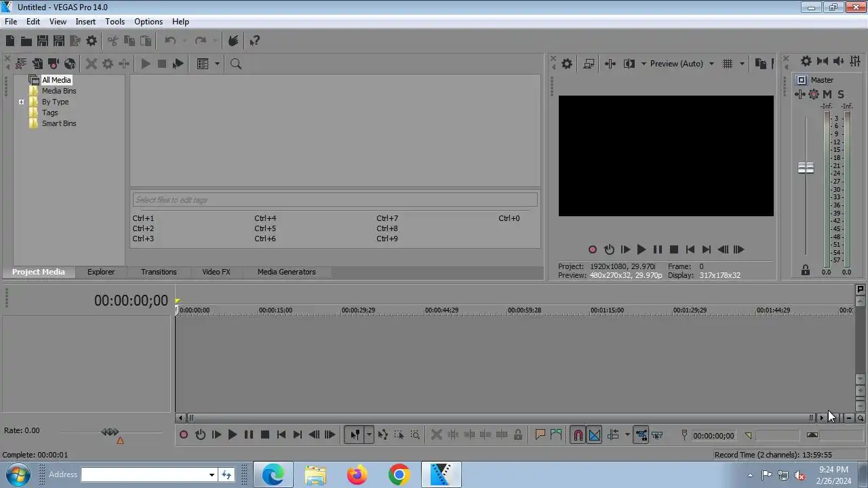This screenshot has width=868, height=488.
Task: Open search magnifier in Project Media
Action: point(236,64)
